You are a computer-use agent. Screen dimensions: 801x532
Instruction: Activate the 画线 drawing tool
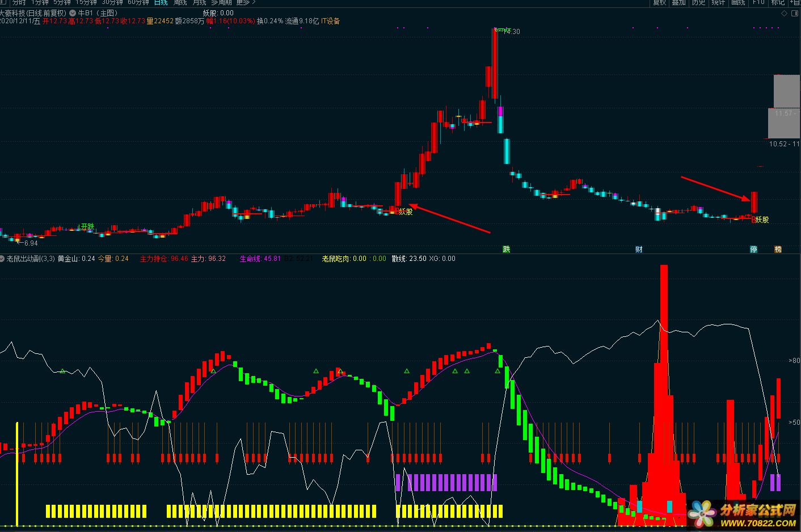point(738,2)
